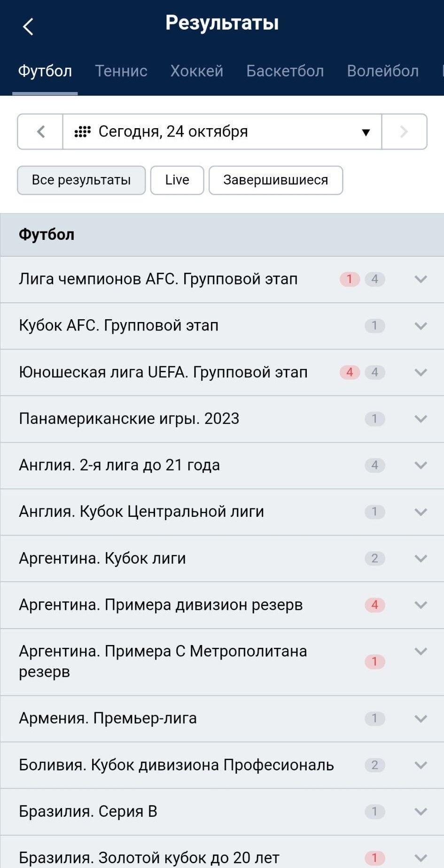Viewport: 444px width, 868px height.
Task: Tap red badge on Юношеская лига UEFA
Action: click(x=350, y=372)
